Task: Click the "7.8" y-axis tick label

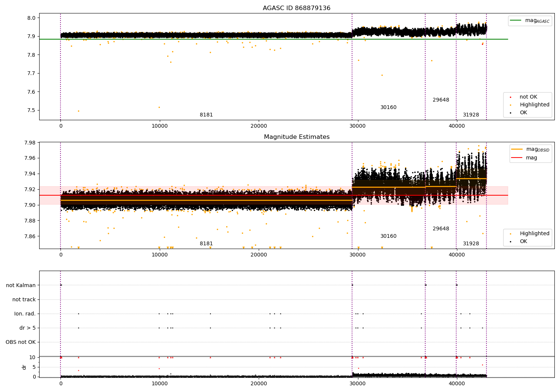Action: 31,55
